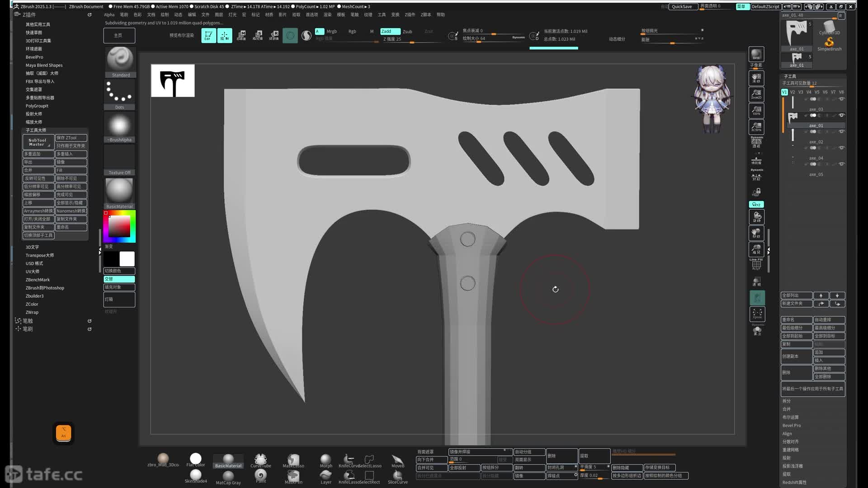Toggle Zadd mode
Viewport: 868px width, 488px height.
(390, 31)
